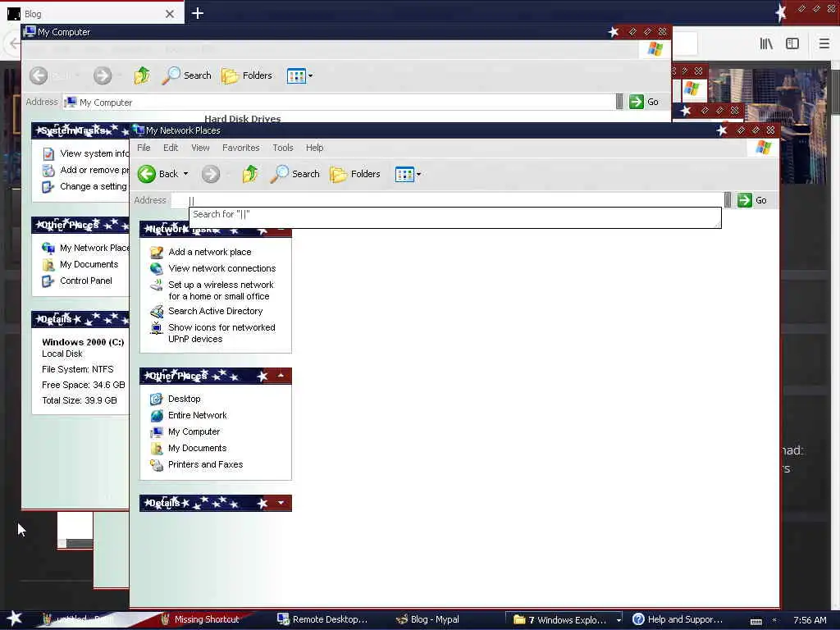The width and height of the screenshot is (840, 630).
Task: Open the File menu
Action: coord(144,148)
